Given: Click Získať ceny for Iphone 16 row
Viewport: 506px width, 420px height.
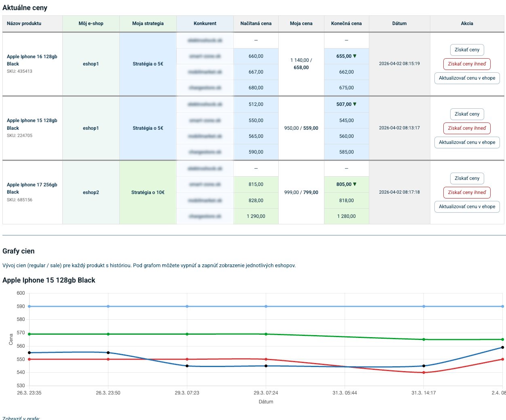Looking at the screenshot, I should [467, 50].
